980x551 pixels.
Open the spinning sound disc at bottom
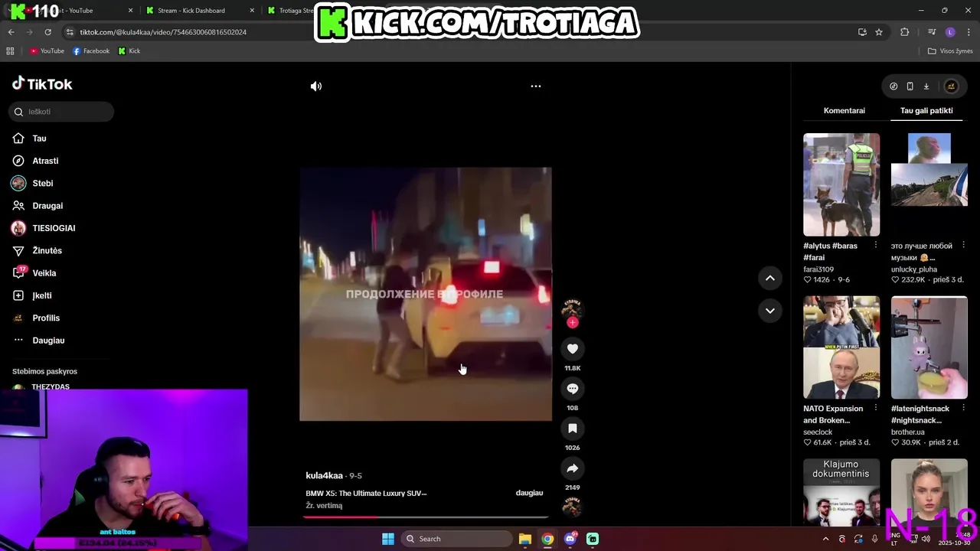click(572, 507)
